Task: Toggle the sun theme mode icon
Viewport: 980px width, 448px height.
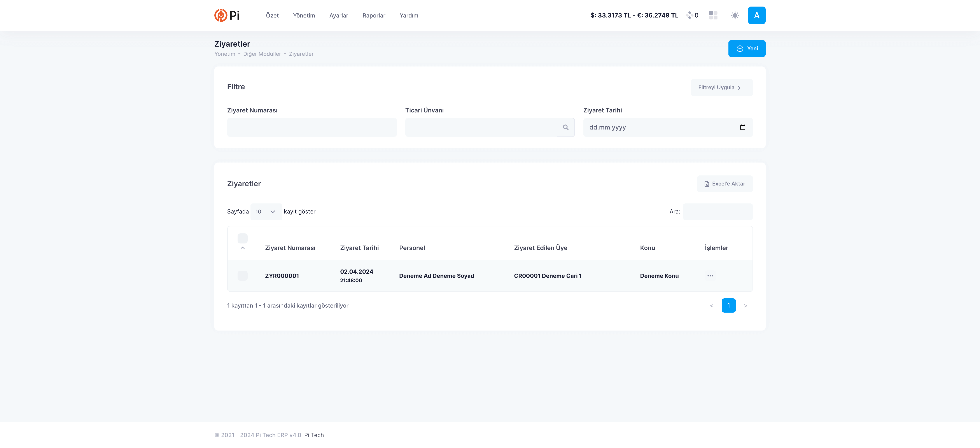Action: click(x=735, y=15)
